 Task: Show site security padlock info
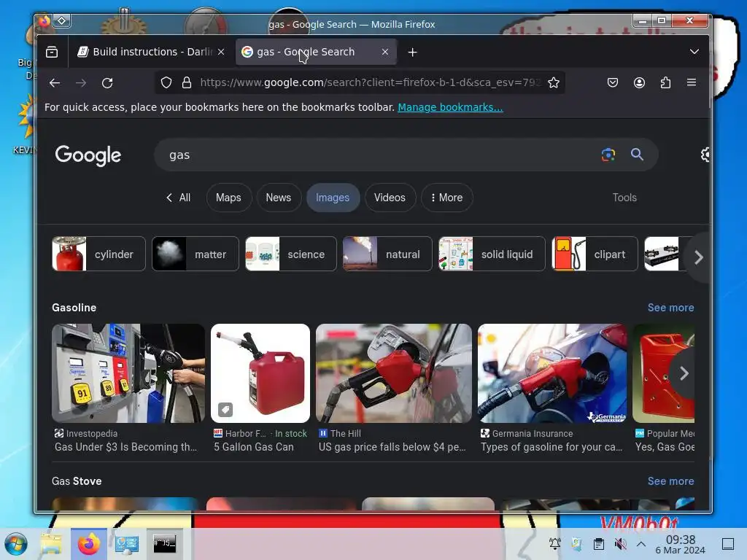click(x=187, y=83)
